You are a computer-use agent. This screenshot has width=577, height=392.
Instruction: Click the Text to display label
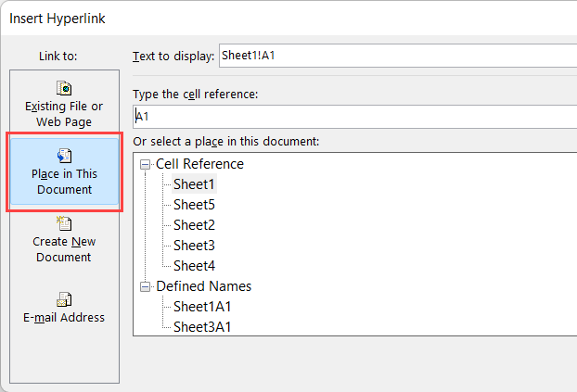click(173, 56)
